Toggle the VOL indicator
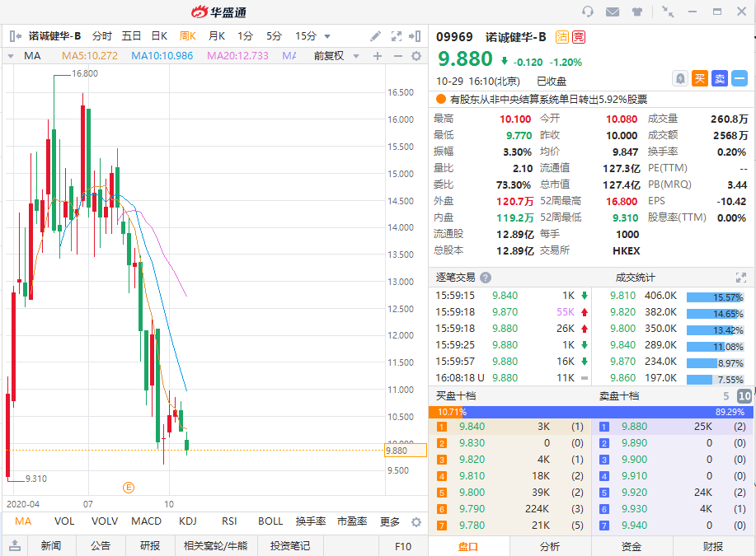 coord(64,521)
